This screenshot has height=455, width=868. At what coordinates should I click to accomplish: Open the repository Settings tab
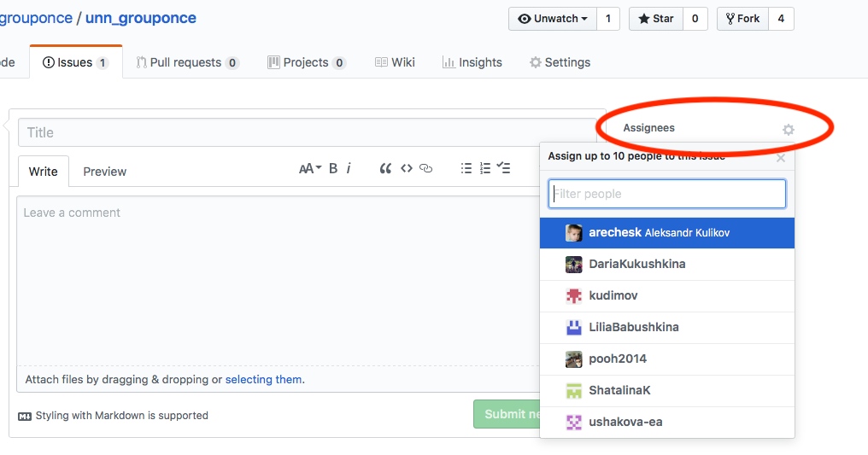(560, 62)
